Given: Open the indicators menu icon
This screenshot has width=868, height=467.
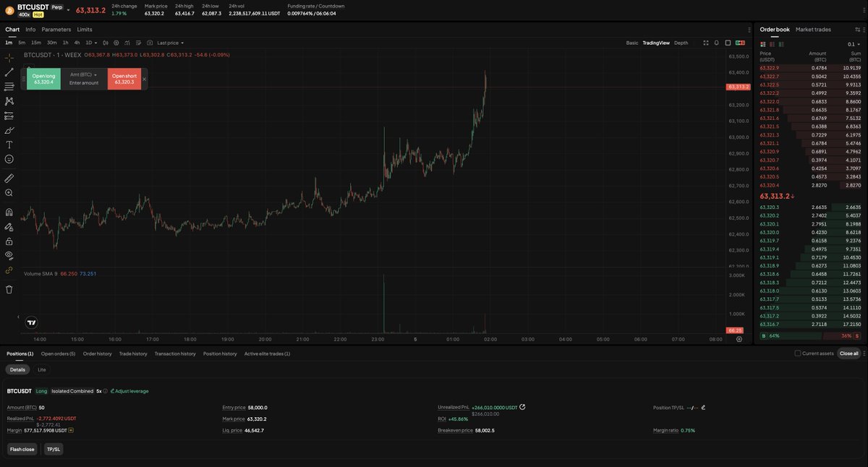Looking at the screenshot, I should pyautogui.click(x=127, y=43).
